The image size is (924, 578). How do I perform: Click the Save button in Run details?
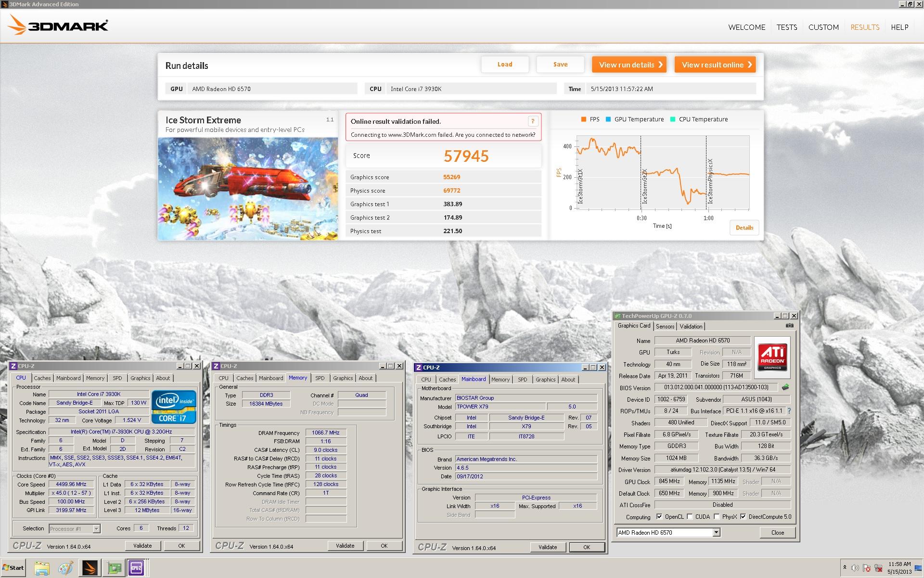click(560, 65)
